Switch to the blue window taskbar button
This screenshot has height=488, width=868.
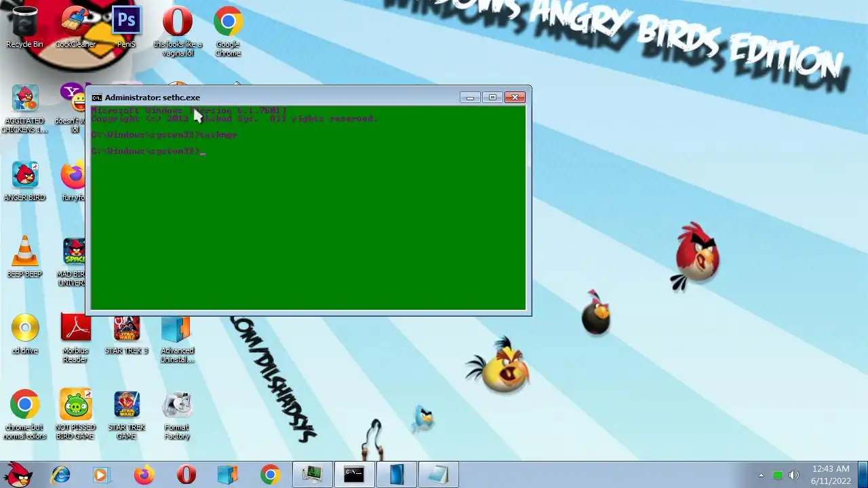point(397,474)
